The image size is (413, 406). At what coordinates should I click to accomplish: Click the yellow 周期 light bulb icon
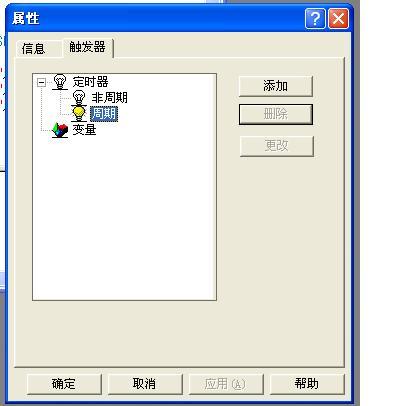[79, 113]
